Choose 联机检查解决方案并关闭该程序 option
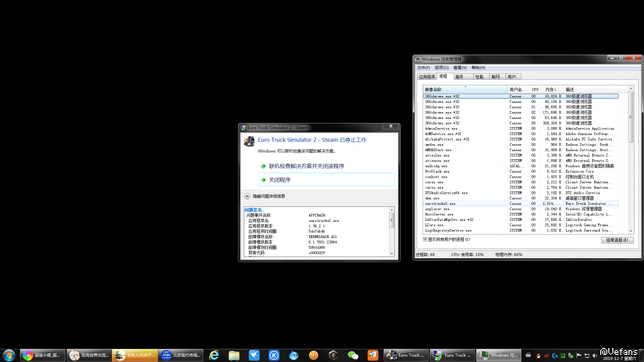Screen dimensions: 644x362 tap(306, 166)
